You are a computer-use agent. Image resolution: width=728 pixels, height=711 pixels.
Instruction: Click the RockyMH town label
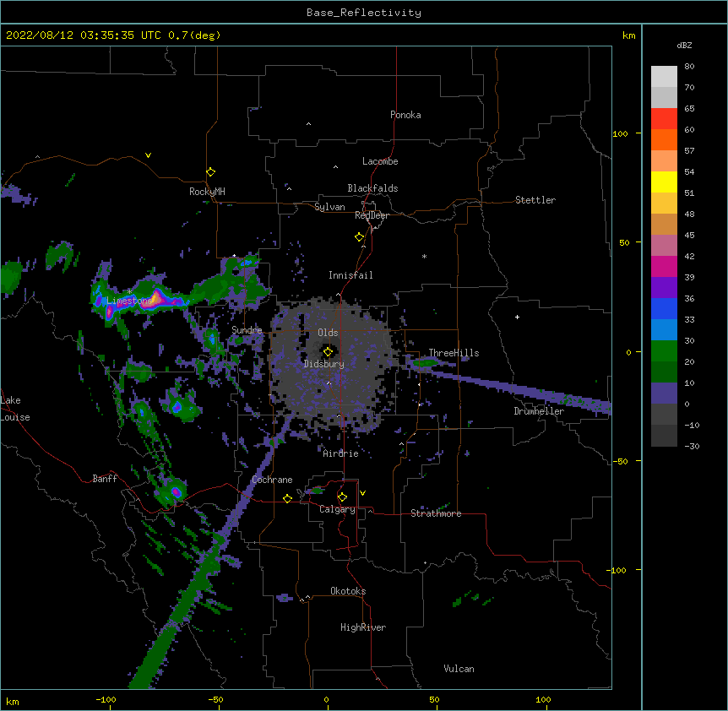tap(207, 192)
